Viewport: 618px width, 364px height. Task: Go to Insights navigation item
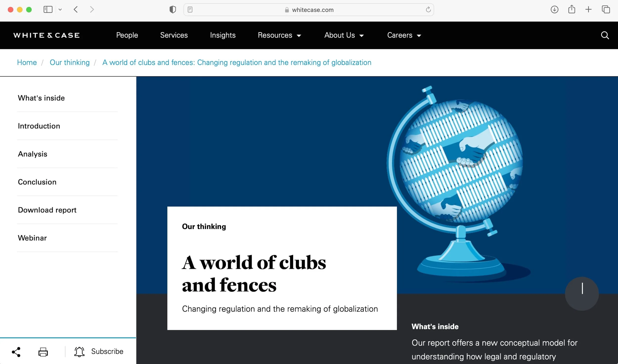click(x=223, y=35)
